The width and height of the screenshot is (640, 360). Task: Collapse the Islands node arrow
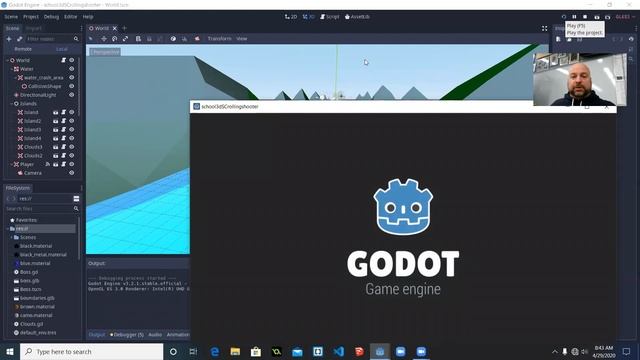click(x=11, y=104)
